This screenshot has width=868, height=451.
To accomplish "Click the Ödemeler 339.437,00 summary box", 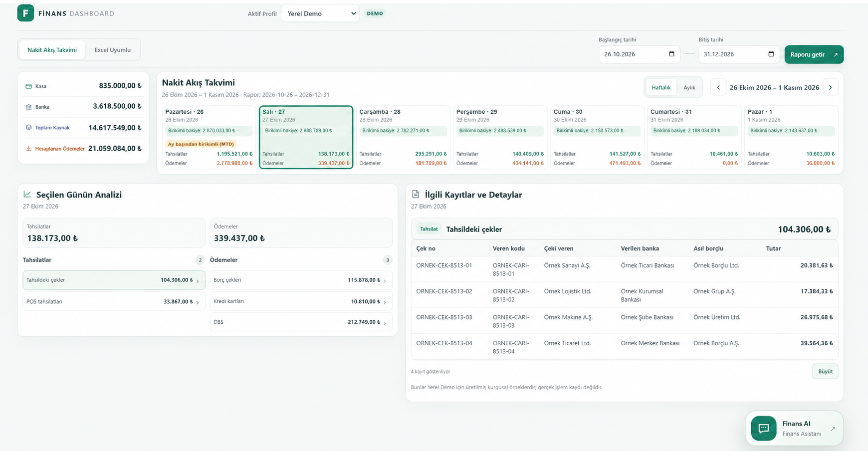I will click(301, 233).
